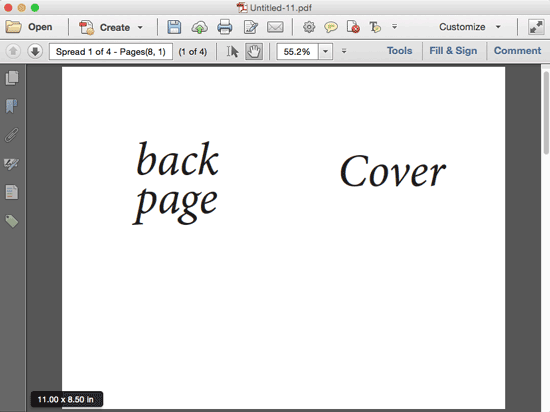550x412 pixels.
Task: Show the Attachments paperclip panel
Action: click(12, 135)
